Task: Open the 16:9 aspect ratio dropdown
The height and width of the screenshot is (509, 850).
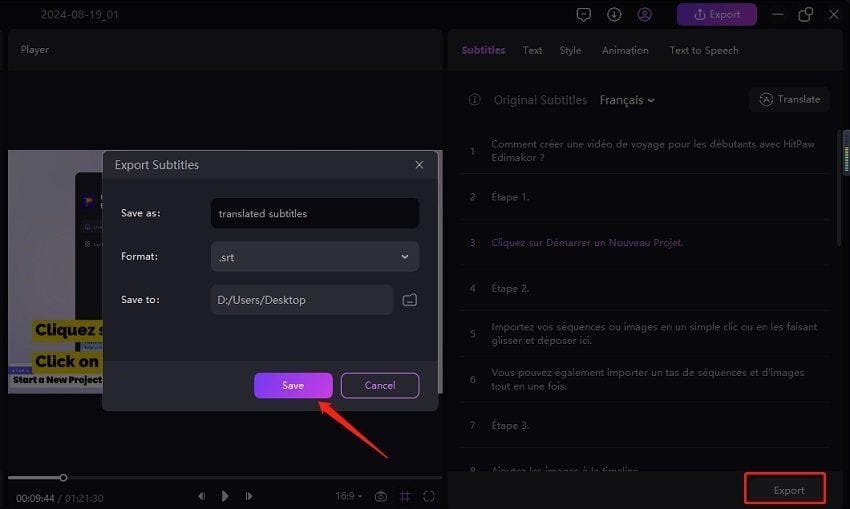Action: point(348,496)
